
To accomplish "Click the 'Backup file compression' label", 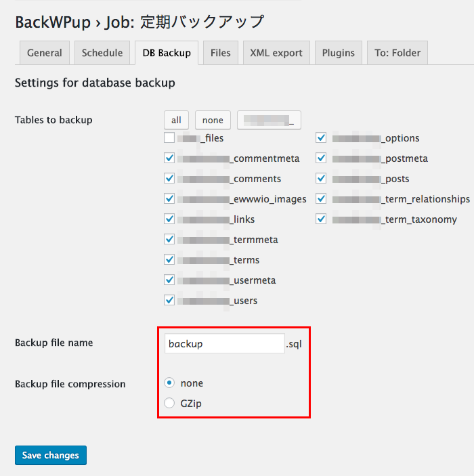I will coord(70,384).
